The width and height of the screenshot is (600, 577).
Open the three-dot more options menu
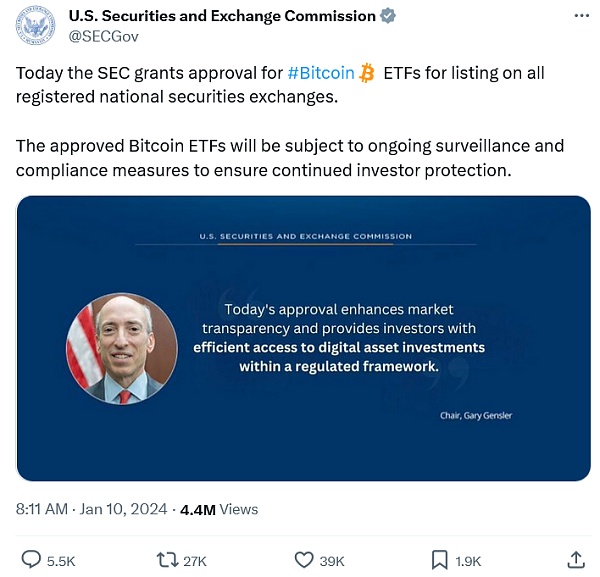581,17
